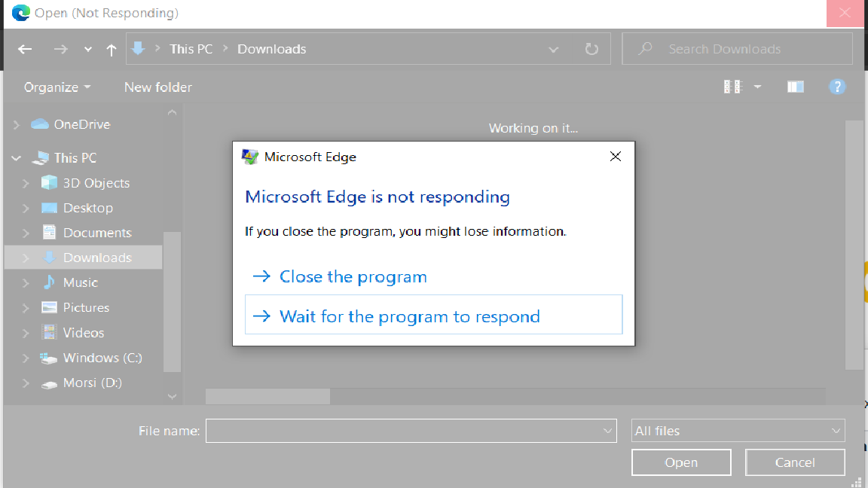The image size is (868, 488).
Task: Toggle the preview pane
Action: pos(796,87)
